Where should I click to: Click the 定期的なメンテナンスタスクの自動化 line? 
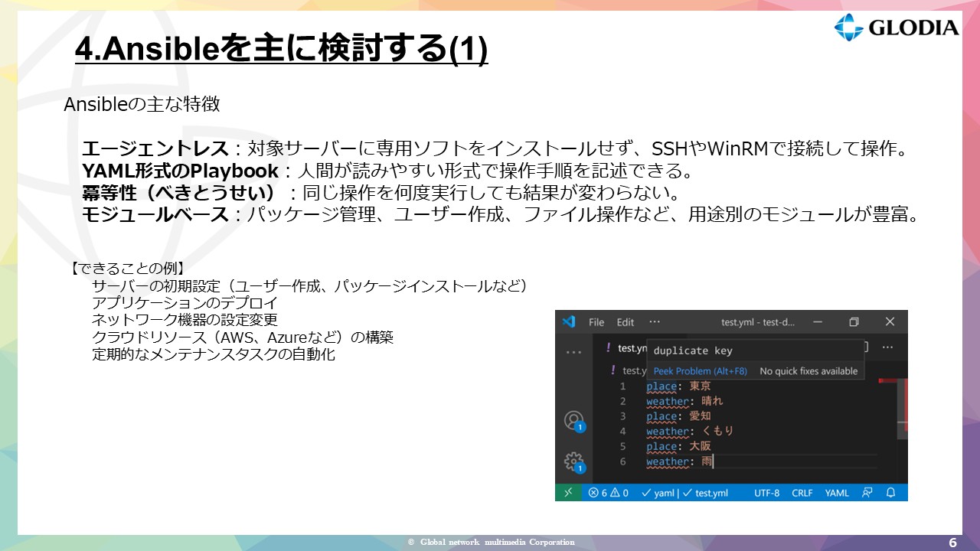tap(213, 354)
